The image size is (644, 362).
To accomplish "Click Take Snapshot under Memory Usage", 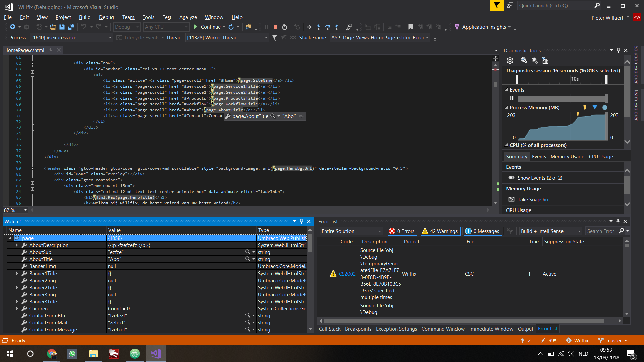I will click(x=533, y=200).
